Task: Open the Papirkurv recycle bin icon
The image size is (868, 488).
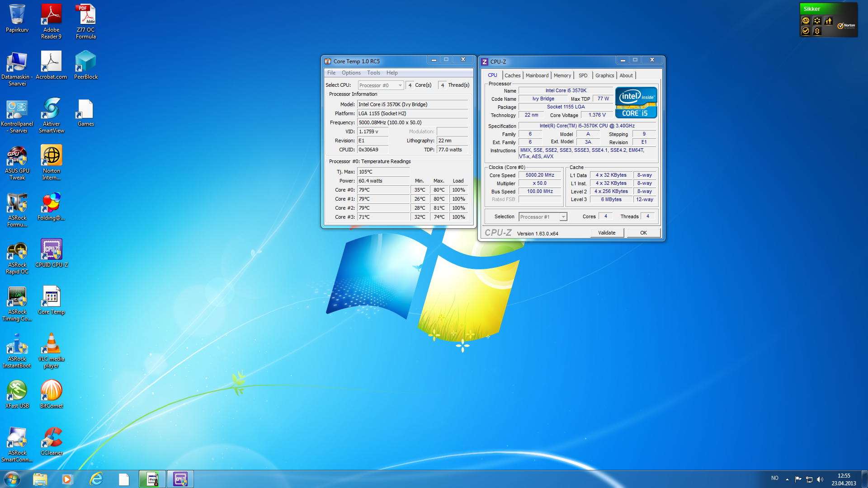Action: (17, 19)
